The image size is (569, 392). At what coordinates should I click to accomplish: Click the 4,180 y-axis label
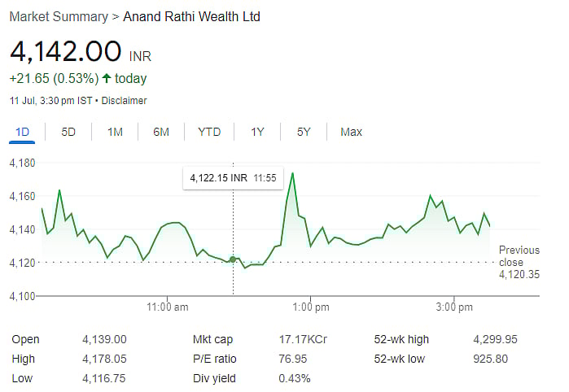pyautogui.click(x=22, y=163)
